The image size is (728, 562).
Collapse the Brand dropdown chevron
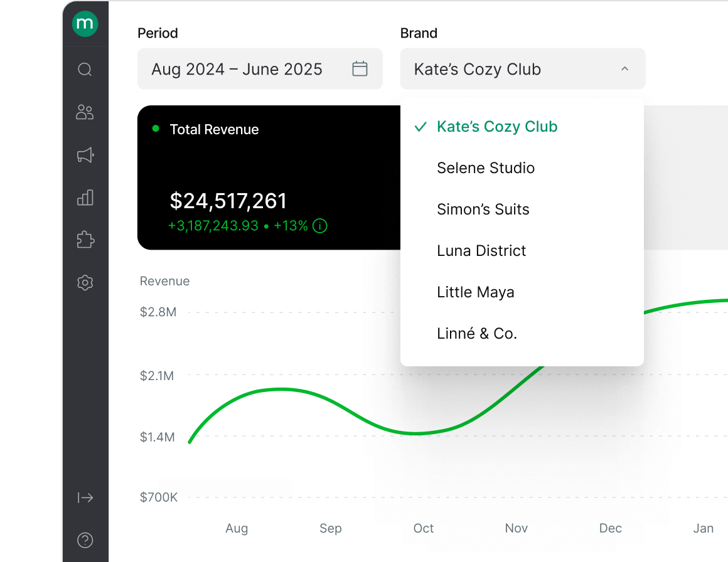point(624,69)
